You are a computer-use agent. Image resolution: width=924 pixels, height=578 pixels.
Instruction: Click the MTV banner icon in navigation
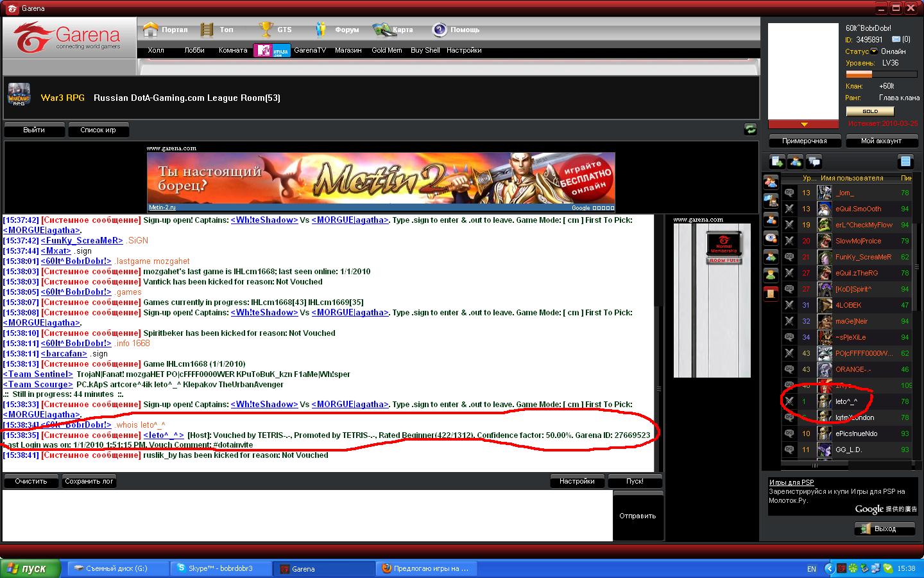click(x=272, y=50)
